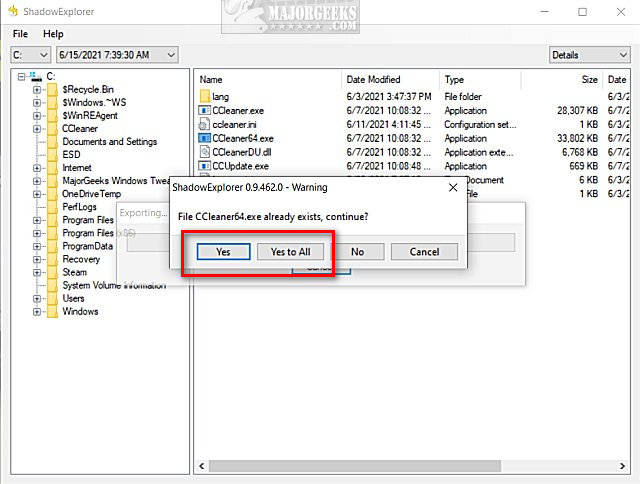Click the 33,802 KB size cell
The width and height of the screenshot is (640, 484).
point(577,138)
